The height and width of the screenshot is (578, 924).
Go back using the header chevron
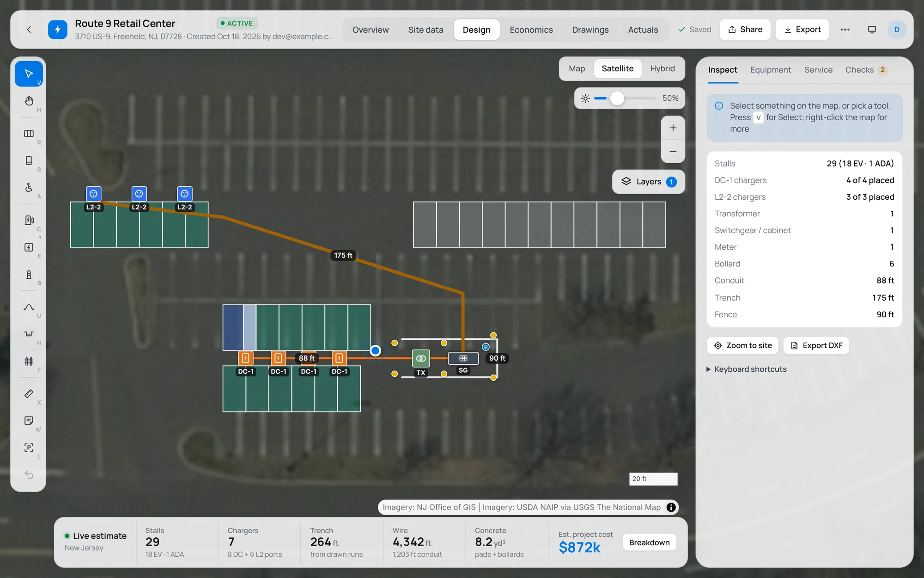tap(29, 30)
